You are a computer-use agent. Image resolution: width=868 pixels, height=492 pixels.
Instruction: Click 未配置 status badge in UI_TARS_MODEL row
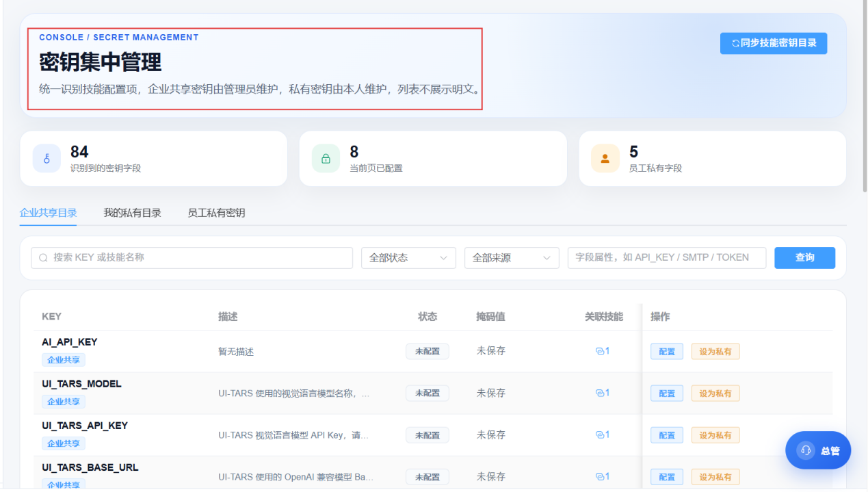click(x=428, y=393)
